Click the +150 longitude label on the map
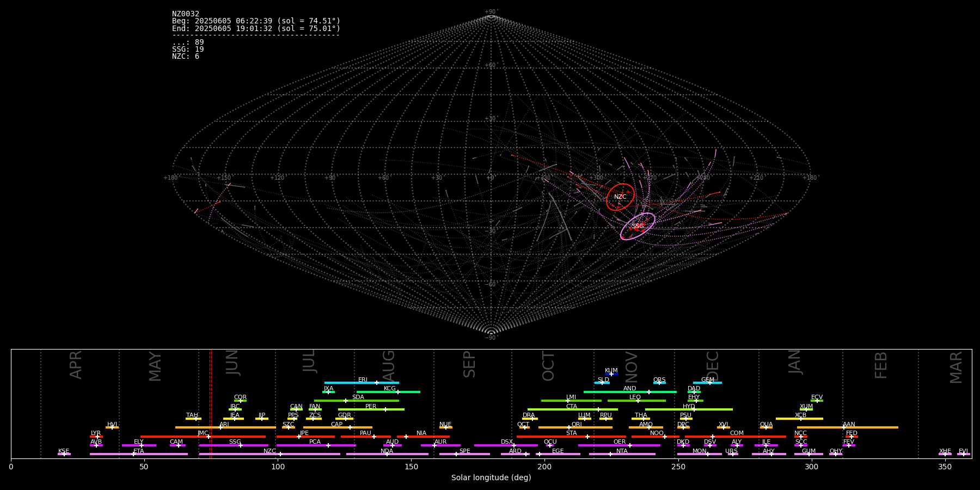This screenshot has width=980, height=490. [224, 178]
